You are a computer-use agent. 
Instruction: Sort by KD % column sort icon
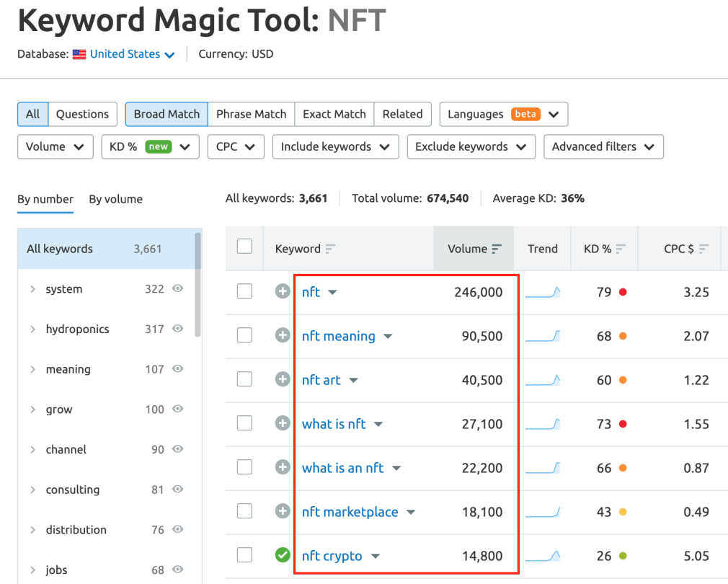coord(621,249)
